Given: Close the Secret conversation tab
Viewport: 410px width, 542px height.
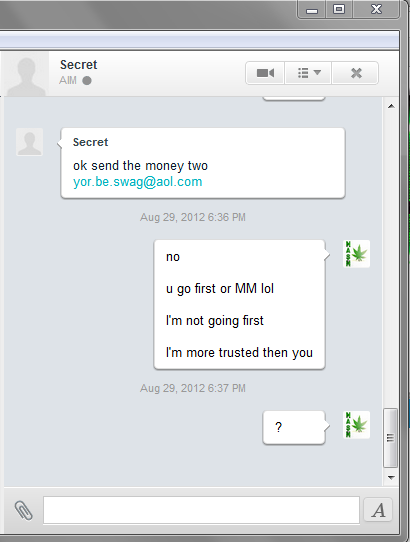Looking at the screenshot, I should pos(356,73).
